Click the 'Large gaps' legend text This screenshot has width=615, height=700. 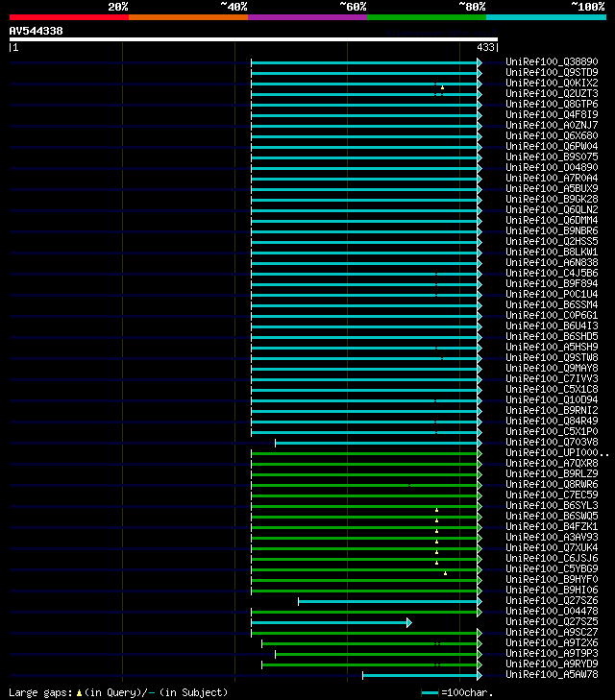click(x=40, y=693)
